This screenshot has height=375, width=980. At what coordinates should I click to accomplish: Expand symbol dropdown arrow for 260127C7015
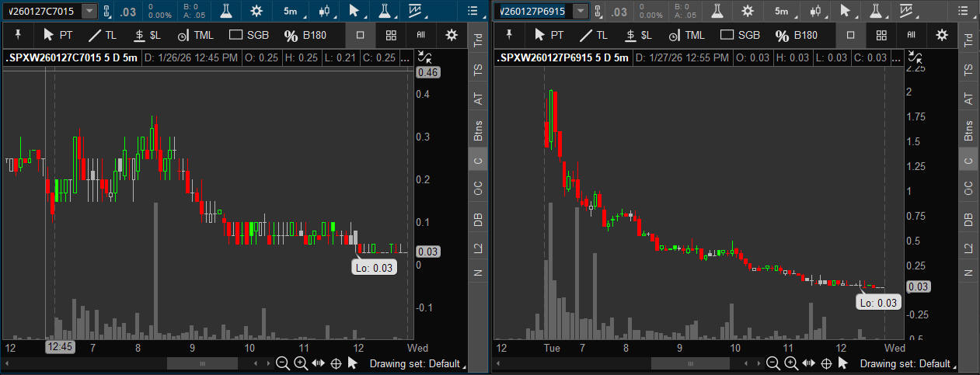coord(89,11)
